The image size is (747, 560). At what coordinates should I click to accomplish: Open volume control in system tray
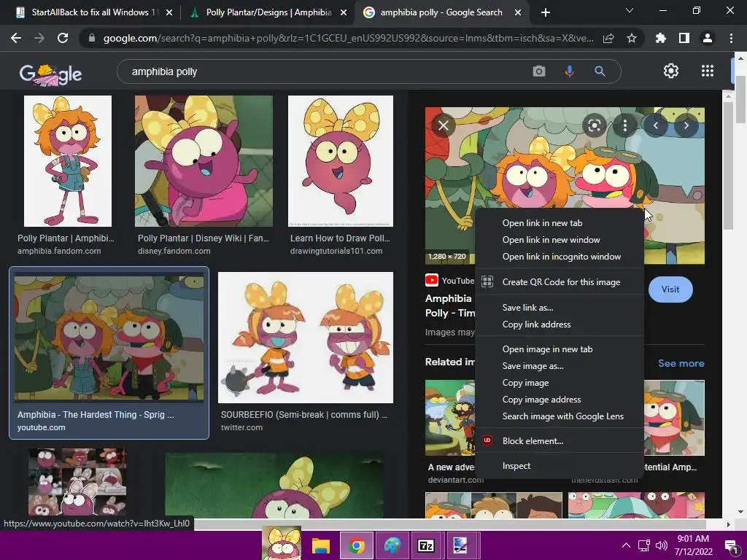[661, 545]
